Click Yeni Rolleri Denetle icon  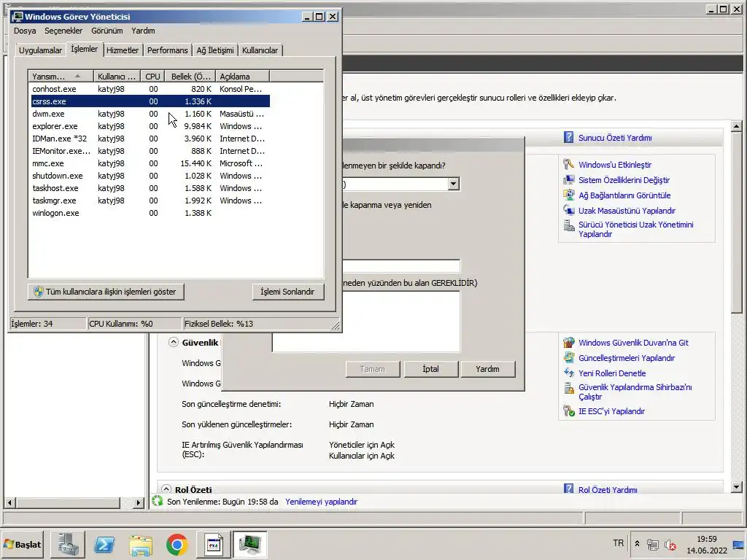[x=568, y=373]
